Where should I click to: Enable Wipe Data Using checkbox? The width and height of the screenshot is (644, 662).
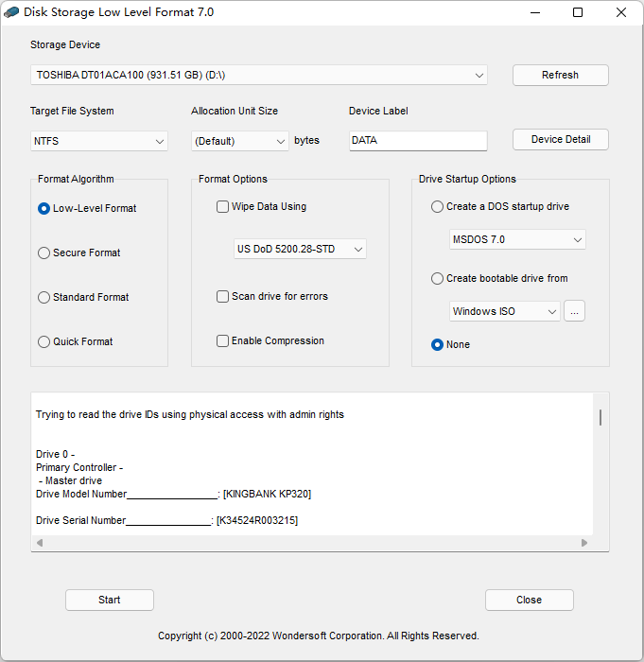(222, 207)
